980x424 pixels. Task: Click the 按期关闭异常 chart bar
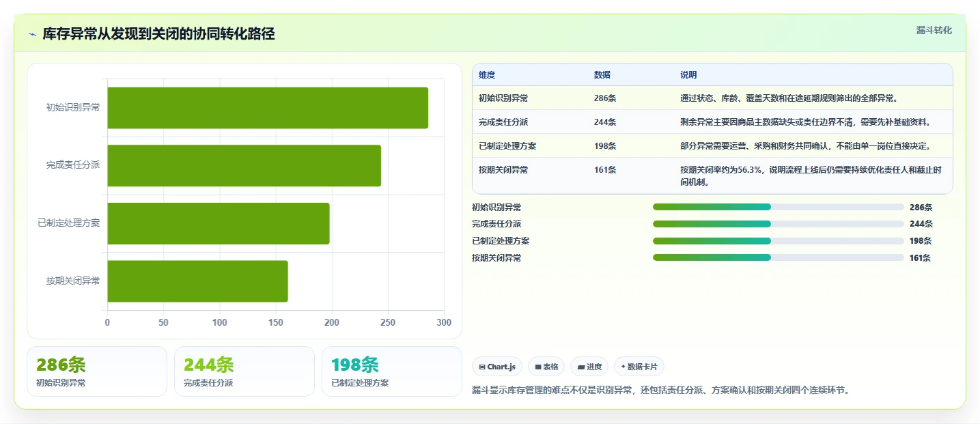pyautogui.click(x=197, y=281)
